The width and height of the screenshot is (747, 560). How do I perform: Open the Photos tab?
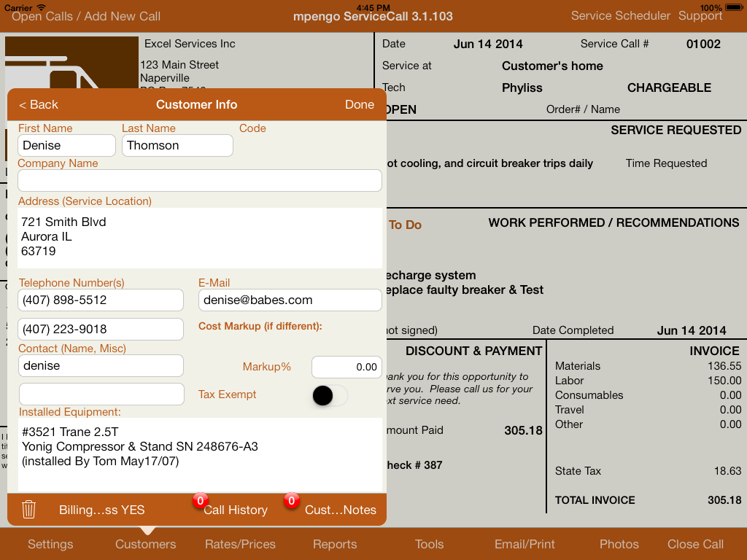tap(619, 544)
